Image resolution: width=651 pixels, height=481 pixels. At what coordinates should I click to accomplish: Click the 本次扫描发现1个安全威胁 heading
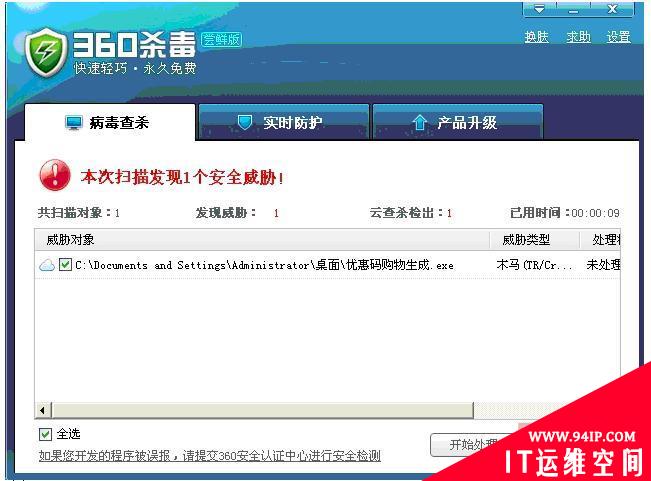pos(182,177)
